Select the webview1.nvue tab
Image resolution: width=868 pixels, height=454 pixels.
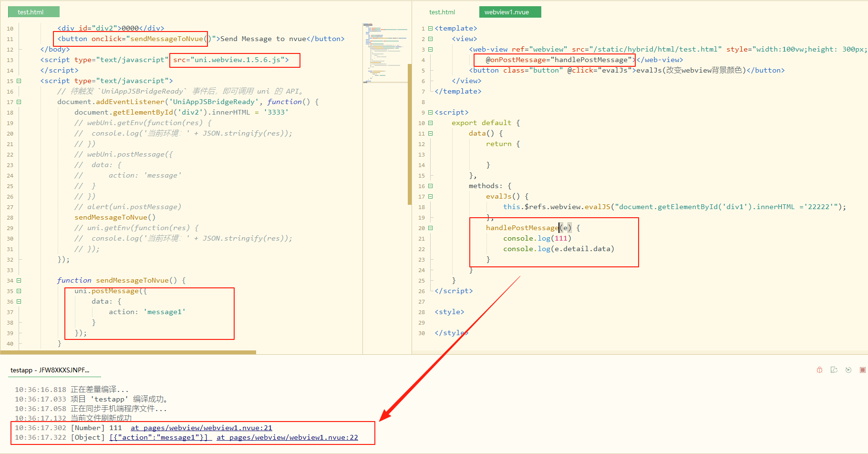[510, 12]
